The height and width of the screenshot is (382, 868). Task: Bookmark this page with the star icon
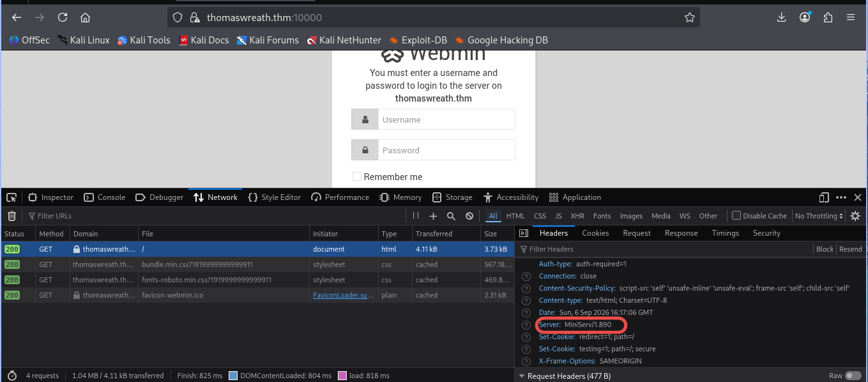click(x=690, y=17)
